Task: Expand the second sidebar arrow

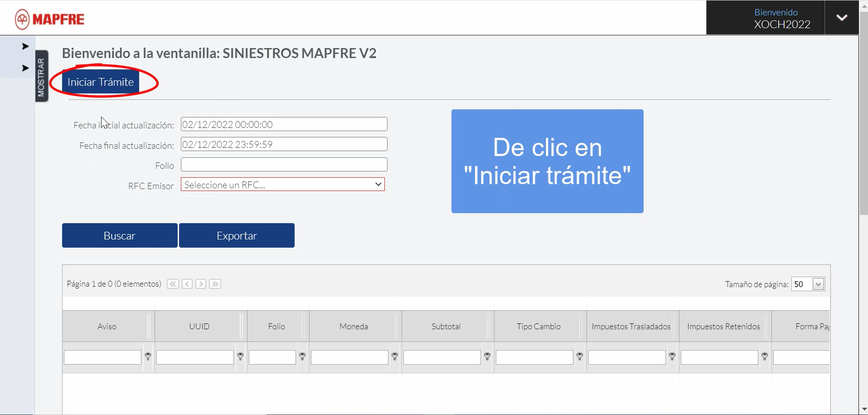Action: [25, 68]
